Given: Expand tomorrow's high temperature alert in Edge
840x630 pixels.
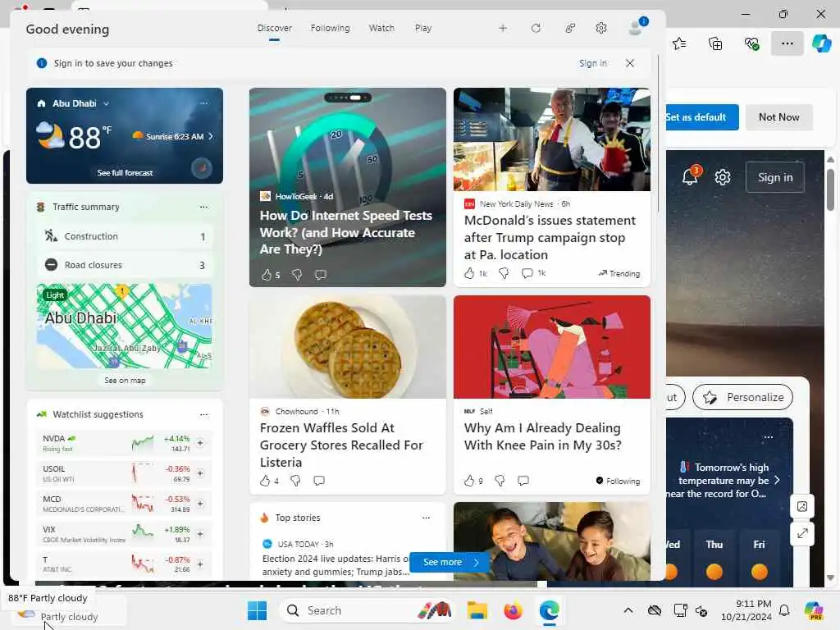Looking at the screenshot, I should (777, 481).
